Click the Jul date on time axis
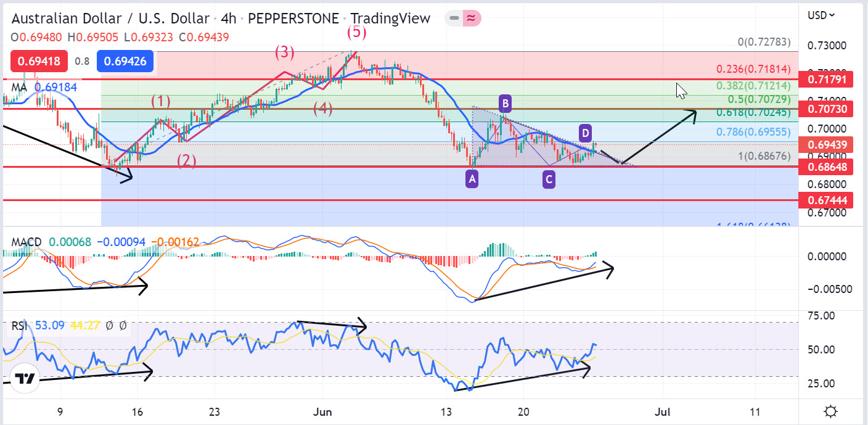 663,411
